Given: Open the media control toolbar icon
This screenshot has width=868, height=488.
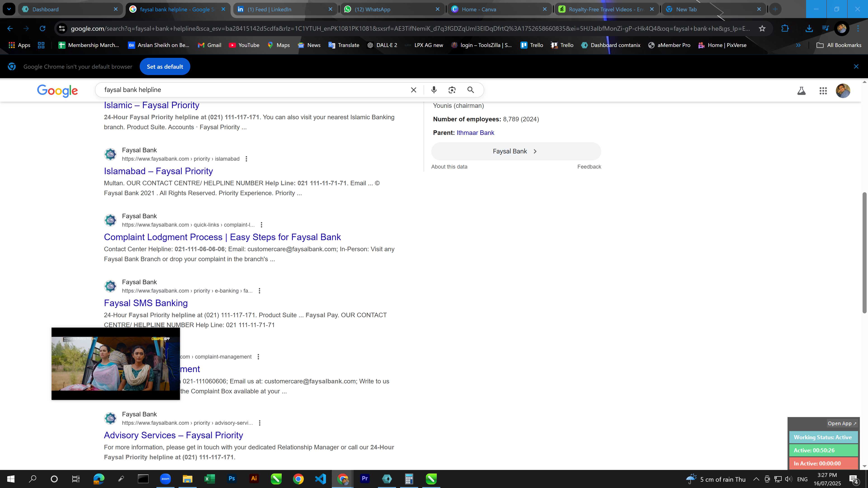Looking at the screenshot, I should [x=826, y=29].
